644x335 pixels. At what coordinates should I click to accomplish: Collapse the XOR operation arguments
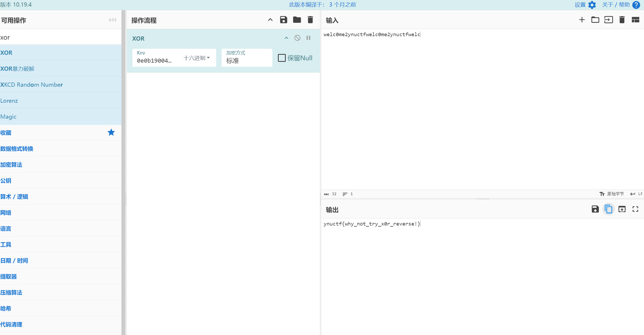(x=286, y=38)
